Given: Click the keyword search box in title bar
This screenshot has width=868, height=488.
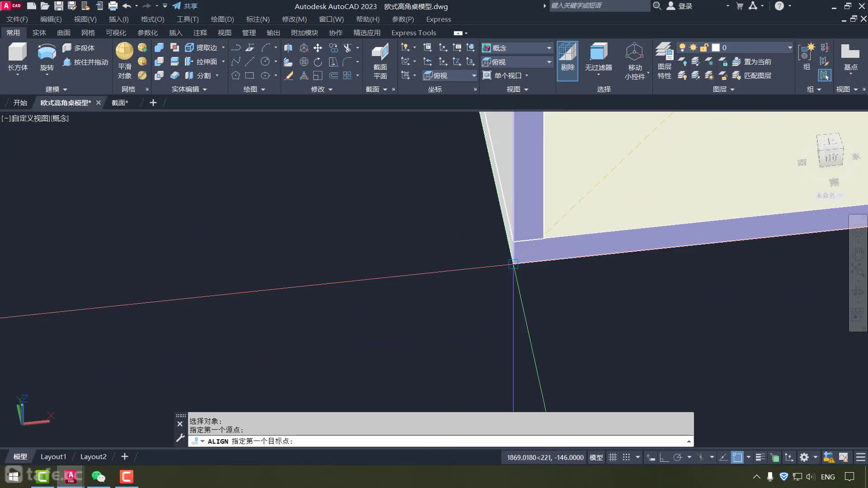Looking at the screenshot, I should pos(599,6).
